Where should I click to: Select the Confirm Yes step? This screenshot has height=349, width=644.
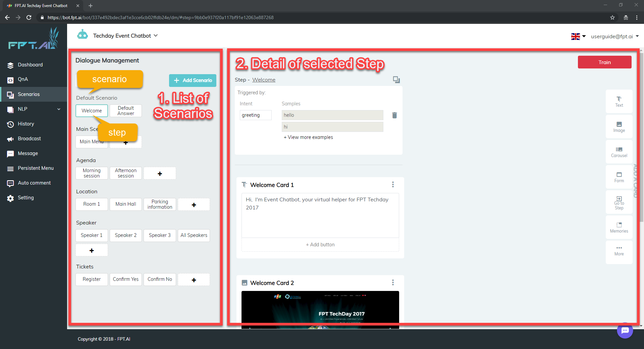click(x=126, y=279)
